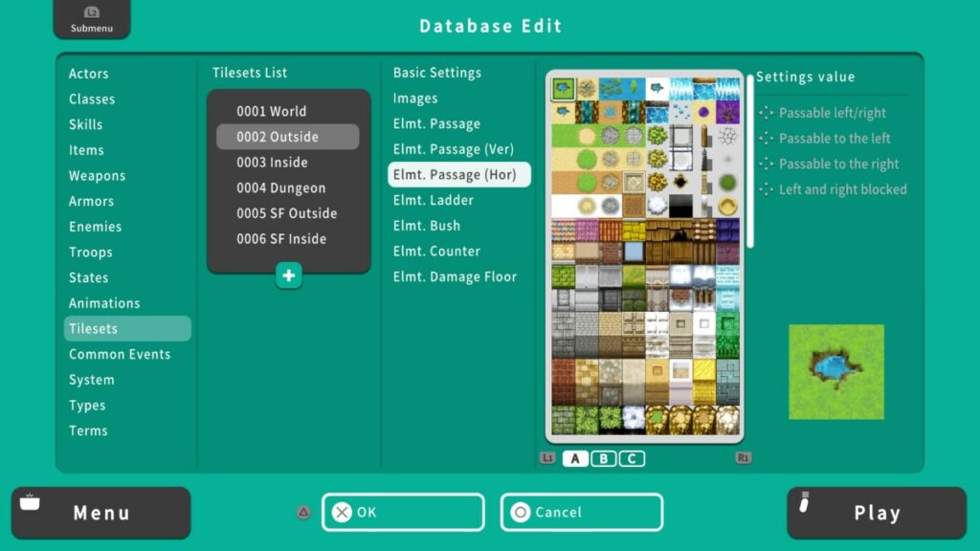The width and height of the screenshot is (980, 551).
Task: Go to Types database category
Action: [87, 406]
